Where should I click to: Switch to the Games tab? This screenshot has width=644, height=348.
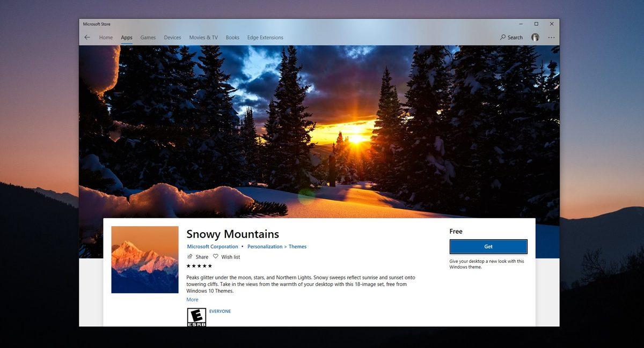[148, 37]
